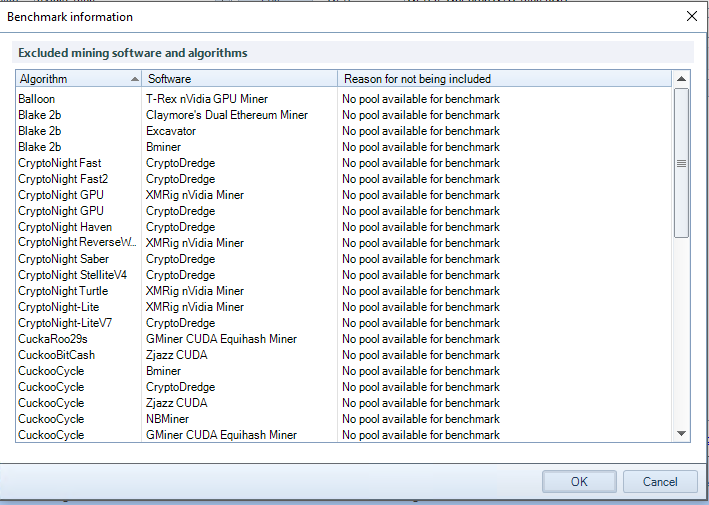Click the vertical scrollbar thumb
The height and width of the screenshot is (505, 709).
[x=681, y=163]
